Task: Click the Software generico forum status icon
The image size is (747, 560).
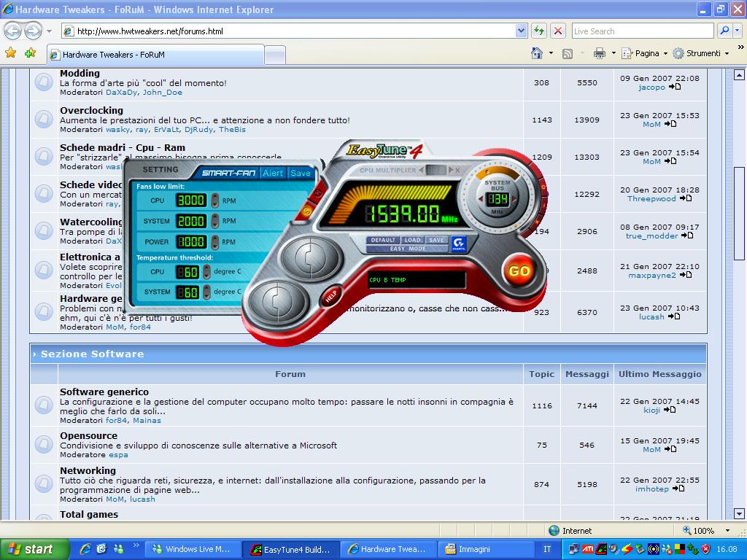Action: (x=44, y=405)
